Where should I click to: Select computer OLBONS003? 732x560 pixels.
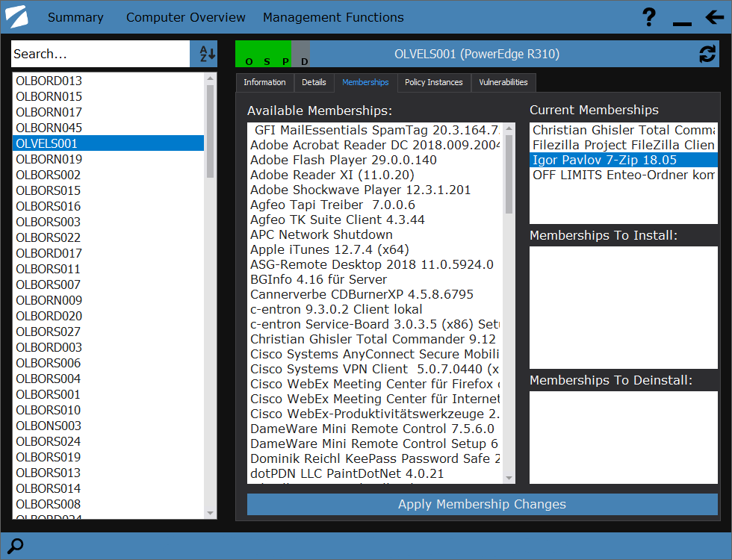click(x=108, y=426)
